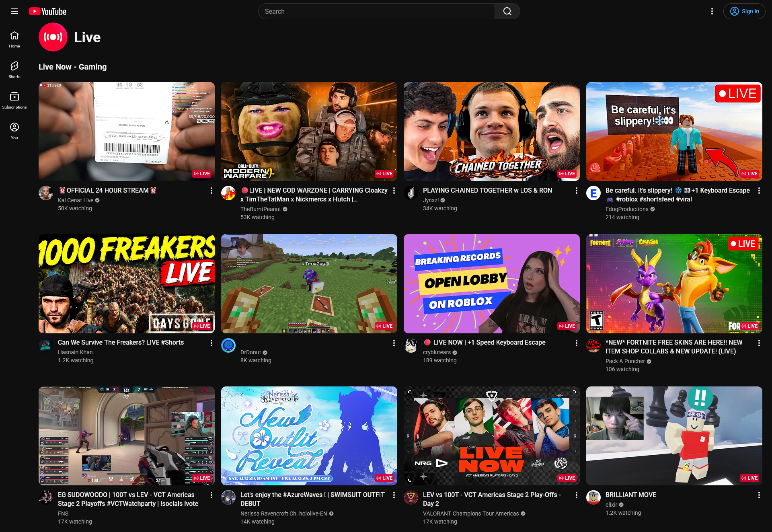Open the You tab in sidebar
Viewport: 772px width, 532px height.
tap(14, 131)
